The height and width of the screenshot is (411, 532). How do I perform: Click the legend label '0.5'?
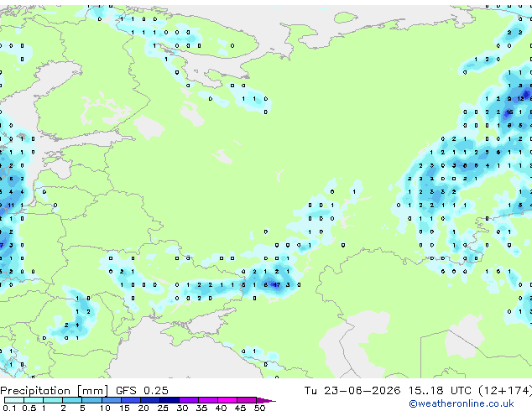pyautogui.click(x=29, y=408)
